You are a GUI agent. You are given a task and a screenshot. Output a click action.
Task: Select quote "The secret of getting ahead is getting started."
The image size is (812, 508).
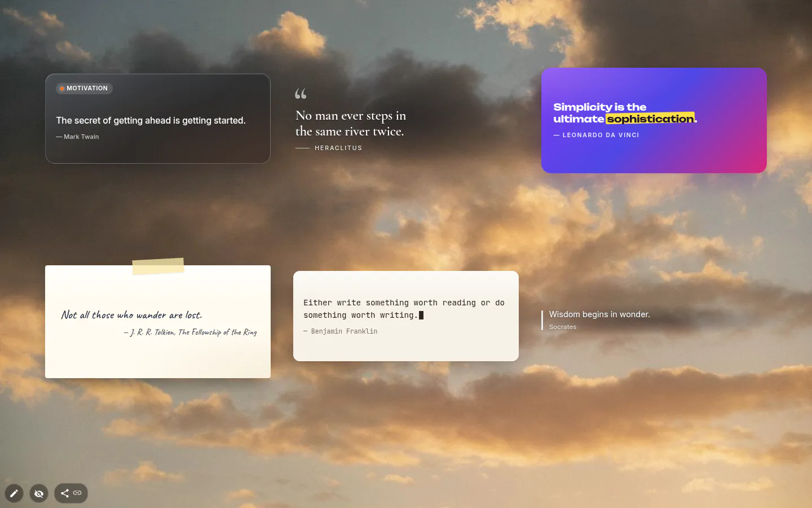pyautogui.click(x=151, y=120)
